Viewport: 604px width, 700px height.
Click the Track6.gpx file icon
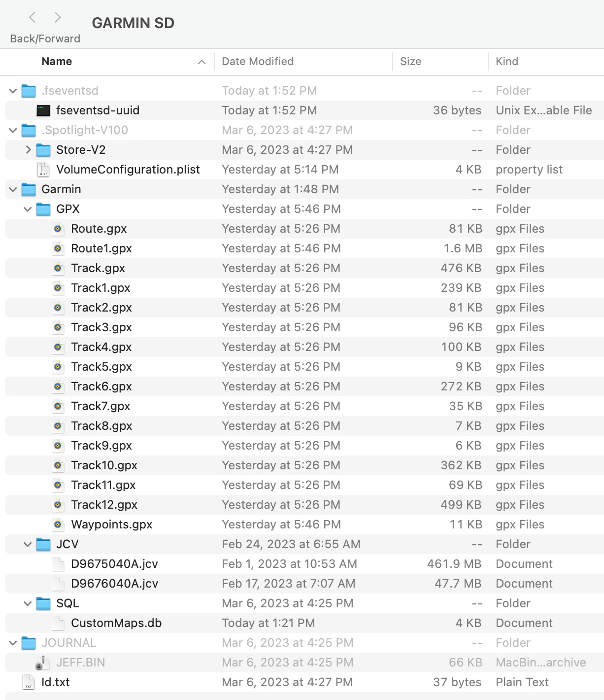[x=58, y=386]
